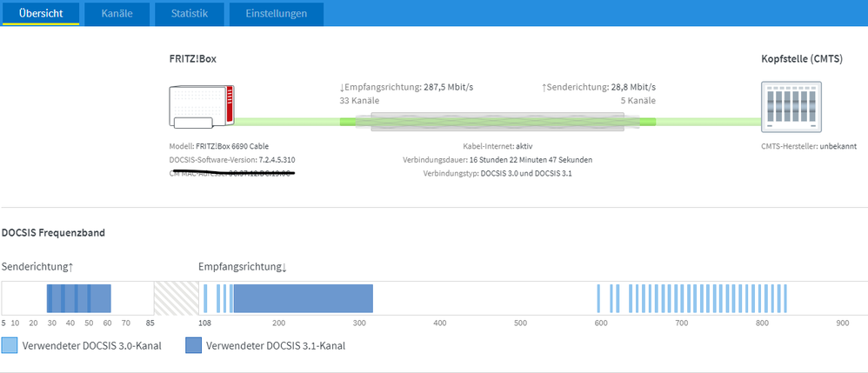This screenshot has width=868, height=373.
Task: Click the Verbindungstyp DOCSIS 3.0 und 3.1 line
Action: tap(497, 173)
